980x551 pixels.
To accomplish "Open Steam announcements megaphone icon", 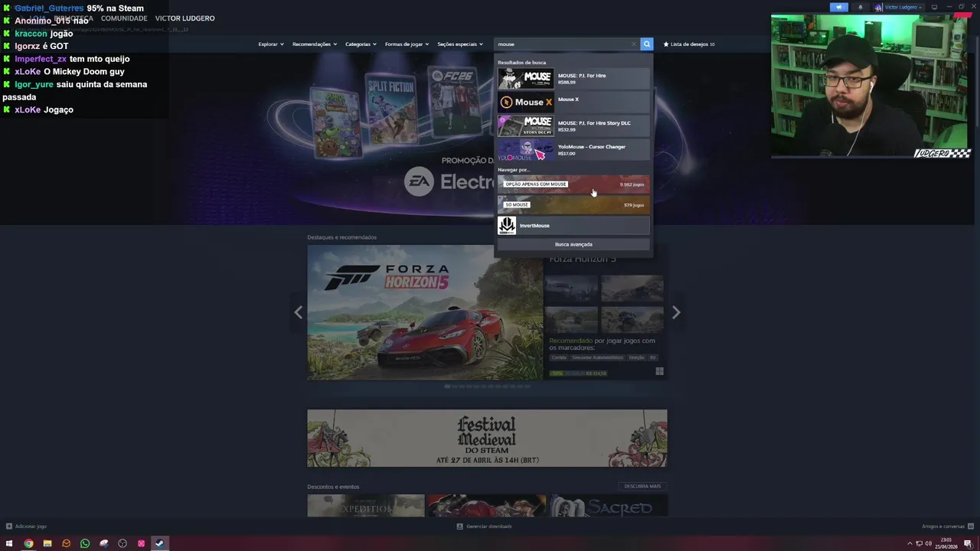I will (x=839, y=7).
